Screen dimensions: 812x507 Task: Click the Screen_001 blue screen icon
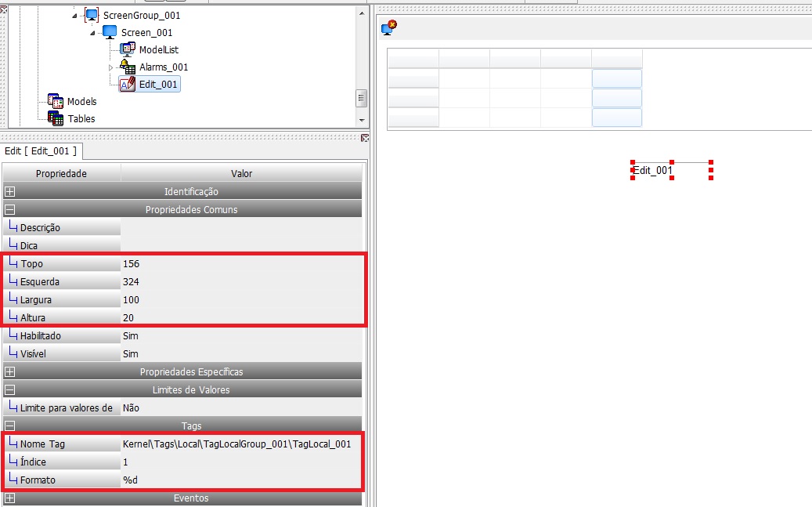click(110, 32)
